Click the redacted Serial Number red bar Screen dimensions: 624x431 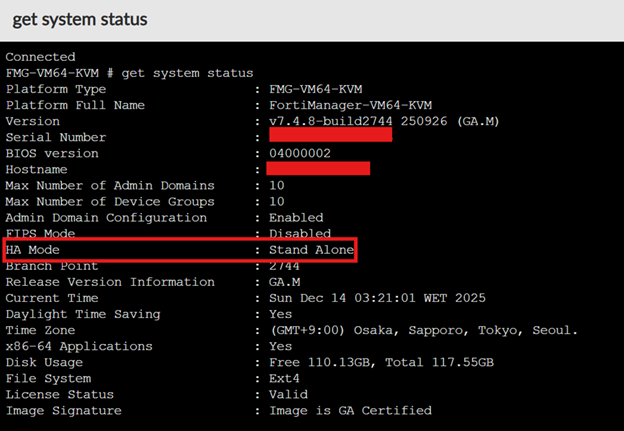click(330, 136)
